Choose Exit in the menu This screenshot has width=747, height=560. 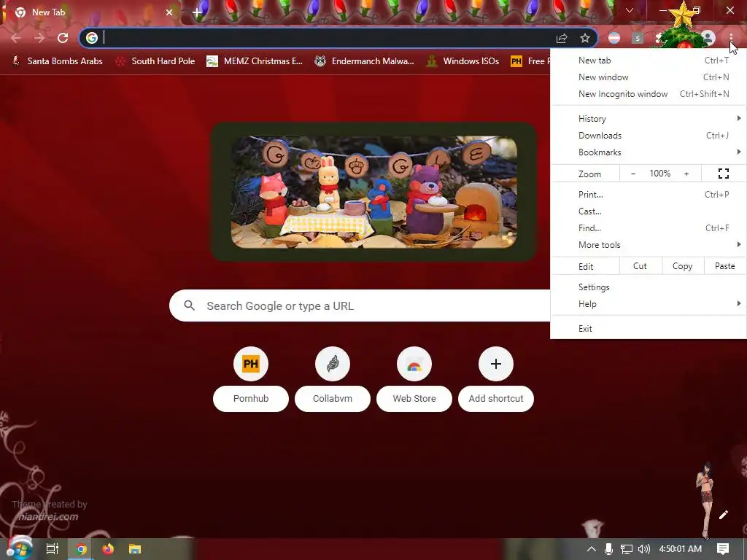tap(649, 329)
